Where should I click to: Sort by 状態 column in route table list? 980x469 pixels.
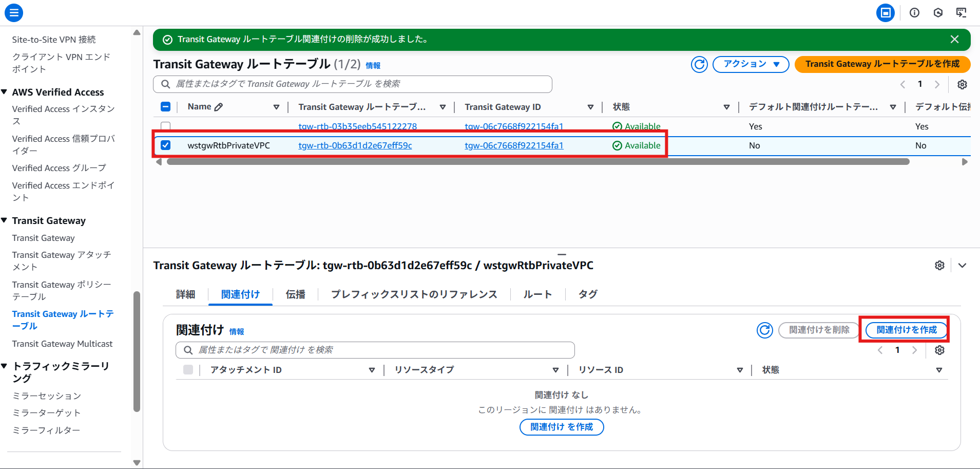726,107
